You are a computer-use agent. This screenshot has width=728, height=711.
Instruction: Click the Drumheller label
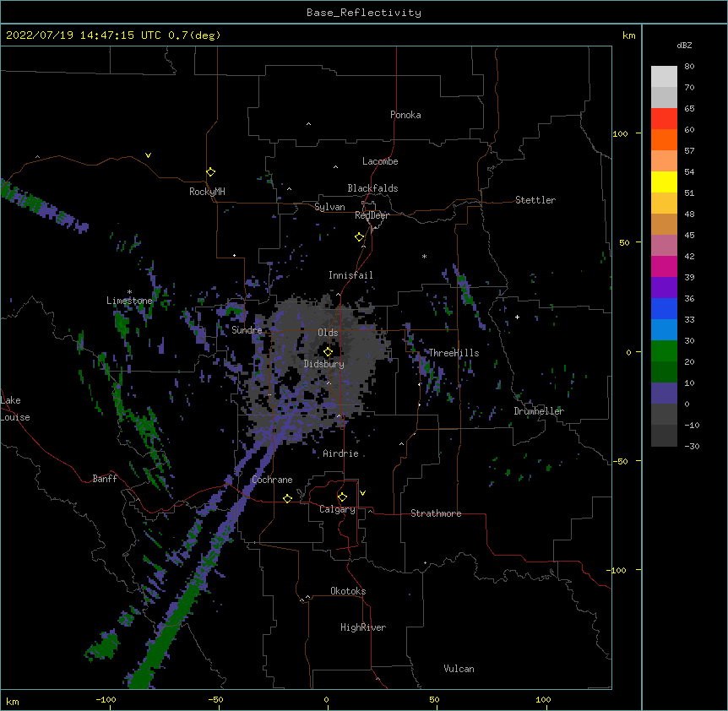click(x=539, y=411)
